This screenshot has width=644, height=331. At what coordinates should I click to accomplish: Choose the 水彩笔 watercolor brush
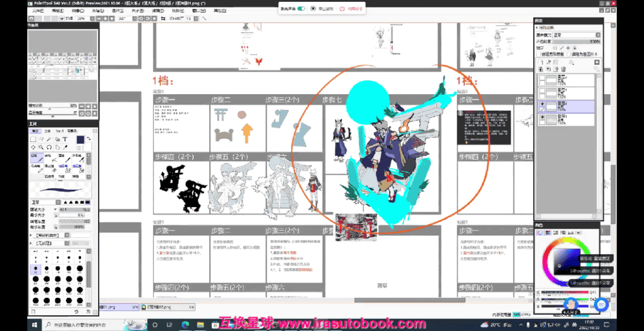78,158
